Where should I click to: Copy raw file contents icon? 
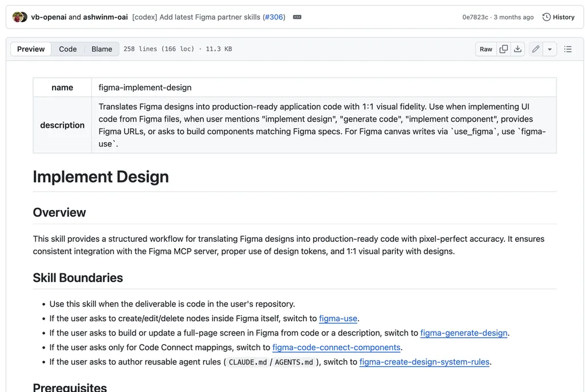(x=504, y=49)
